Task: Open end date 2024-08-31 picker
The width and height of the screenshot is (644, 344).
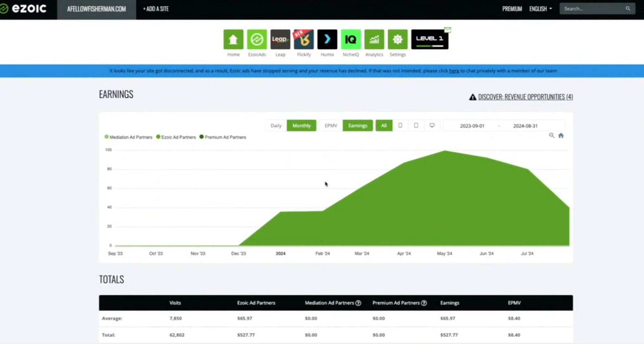Action: (x=525, y=126)
